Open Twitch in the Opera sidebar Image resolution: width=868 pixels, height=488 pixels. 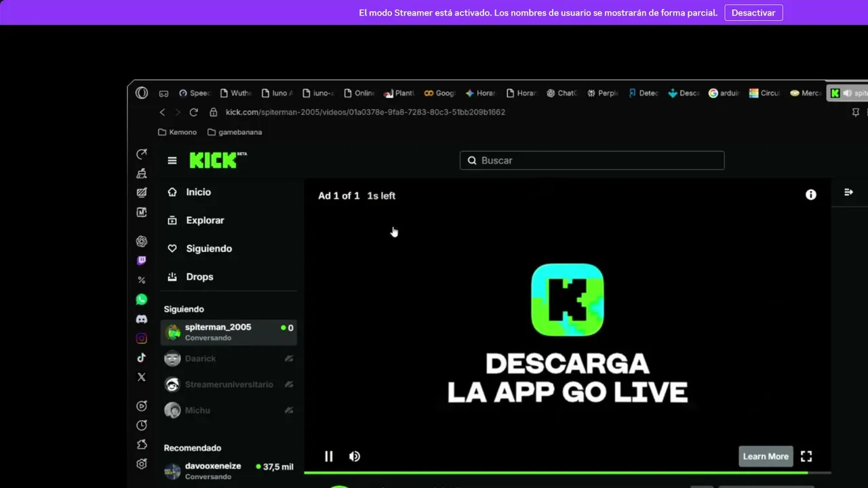[142, 260]
